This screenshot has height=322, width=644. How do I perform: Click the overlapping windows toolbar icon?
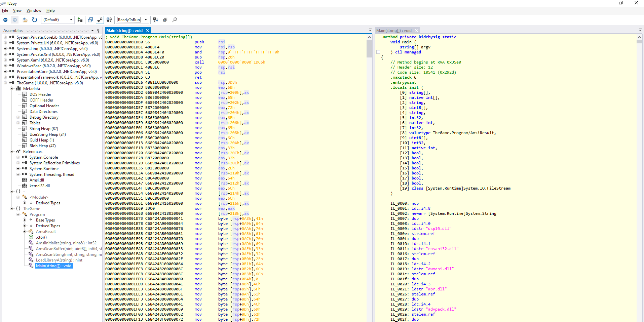click(90, 20)
